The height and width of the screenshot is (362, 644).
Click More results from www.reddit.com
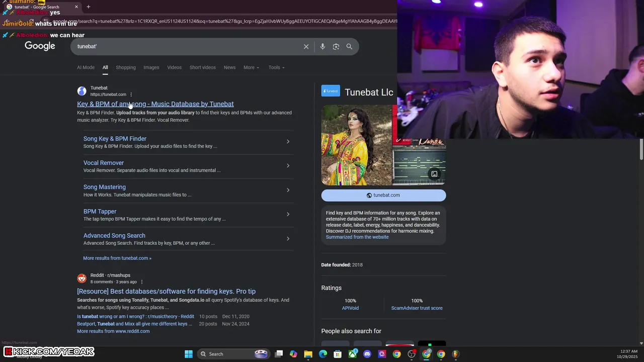[x=113, y=331]
